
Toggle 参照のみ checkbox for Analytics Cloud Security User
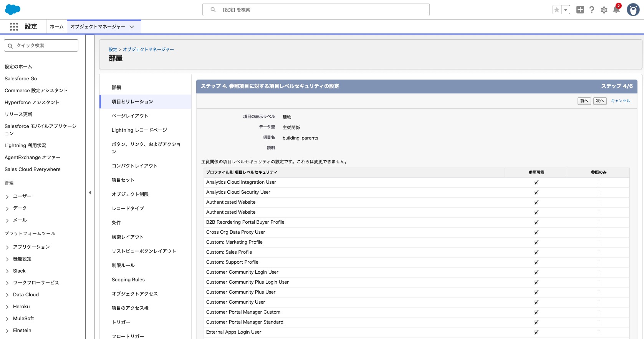click(x=598, y=193)
